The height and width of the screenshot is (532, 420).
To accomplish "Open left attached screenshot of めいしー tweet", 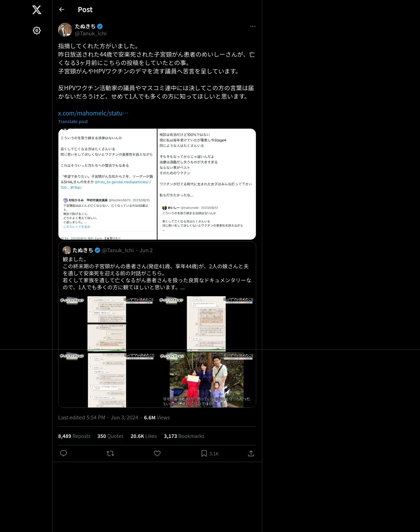I will coord(107,184).
